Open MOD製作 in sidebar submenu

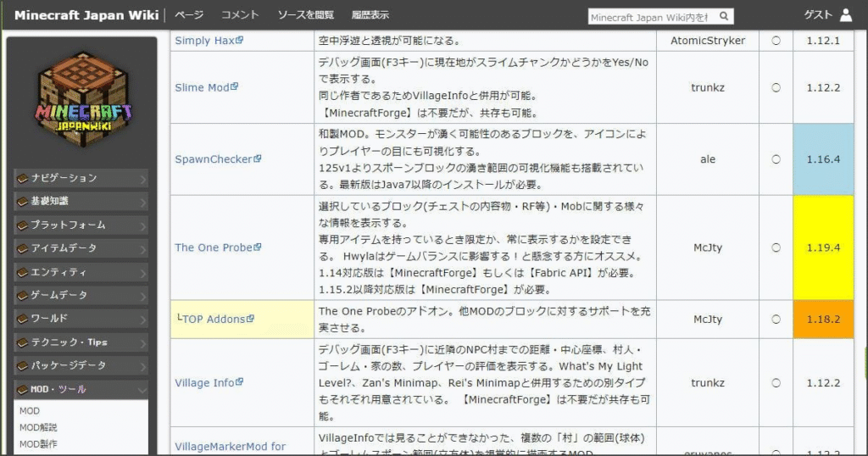coord(38,444)
